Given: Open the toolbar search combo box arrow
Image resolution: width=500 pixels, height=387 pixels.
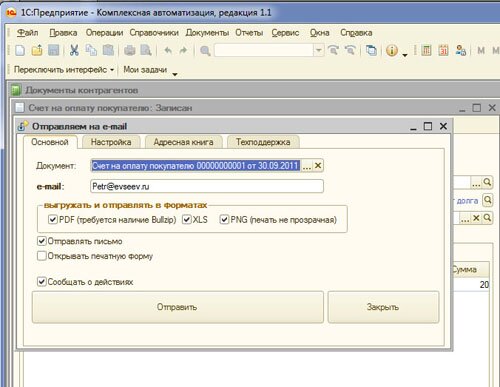Looking at the screenshot, I should coord(318,51).
